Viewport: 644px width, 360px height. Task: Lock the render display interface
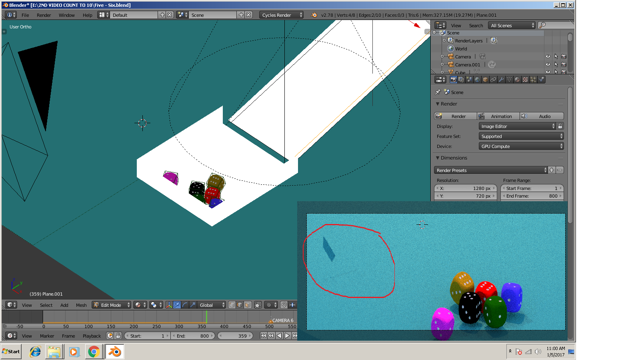coord(560,126)
